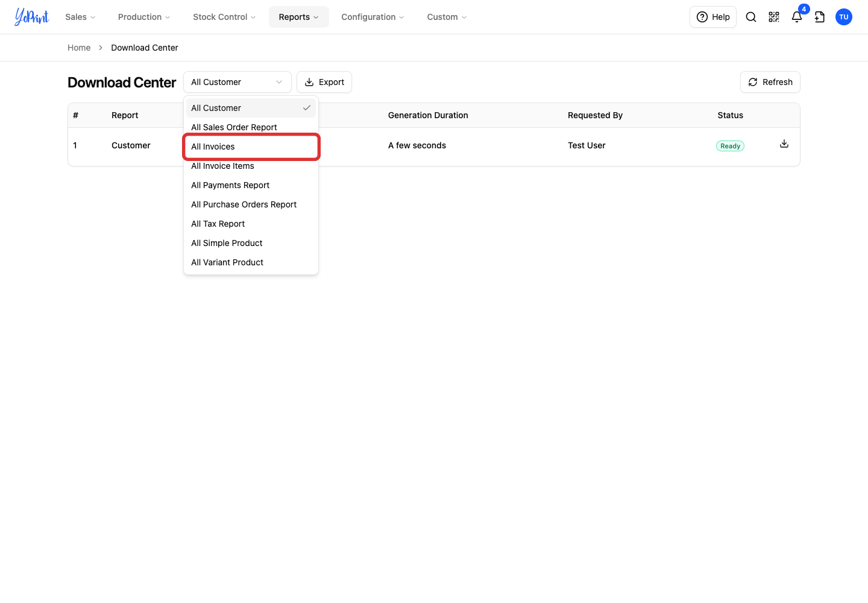Select All Purchase Orders Report
The image size is (868, 603).
[x=251, y=204]
